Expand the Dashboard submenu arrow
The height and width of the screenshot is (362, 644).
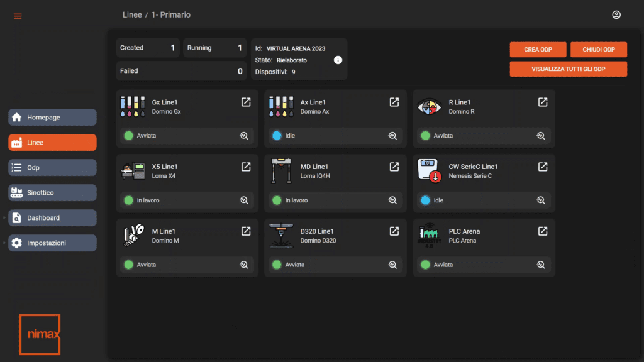point(4,217)
